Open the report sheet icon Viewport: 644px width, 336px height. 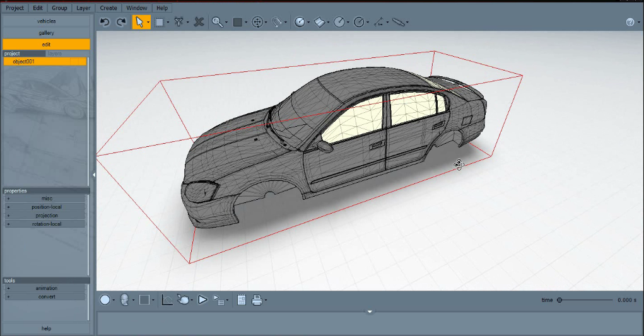pos(242,300)
